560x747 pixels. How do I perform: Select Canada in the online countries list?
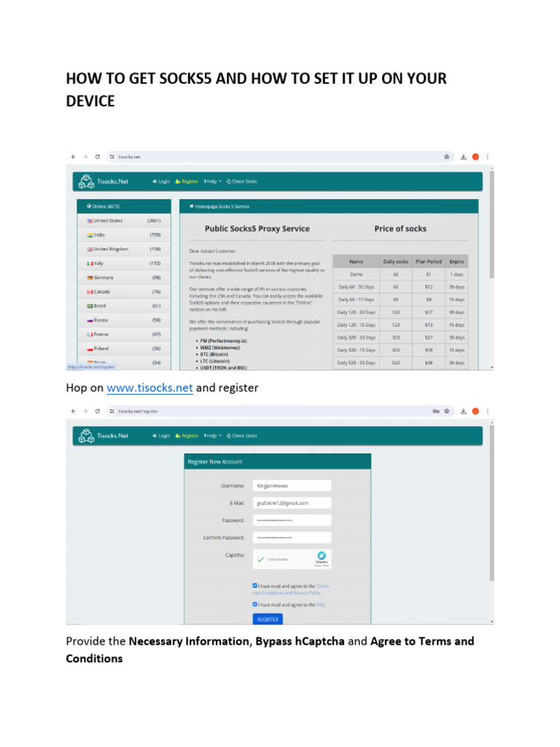tap(124, 292)
